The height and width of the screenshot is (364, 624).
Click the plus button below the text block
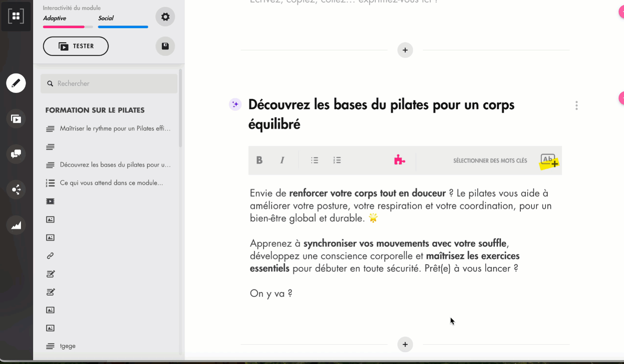tap(405, 344)
